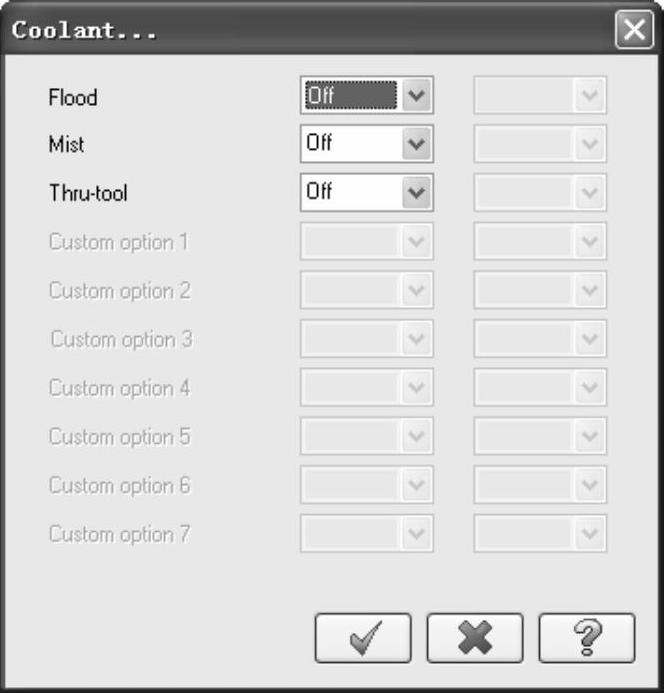Confirm settings with the green checkmark button
The width and height of the screenshot is (664, 693).
[363, 638]
